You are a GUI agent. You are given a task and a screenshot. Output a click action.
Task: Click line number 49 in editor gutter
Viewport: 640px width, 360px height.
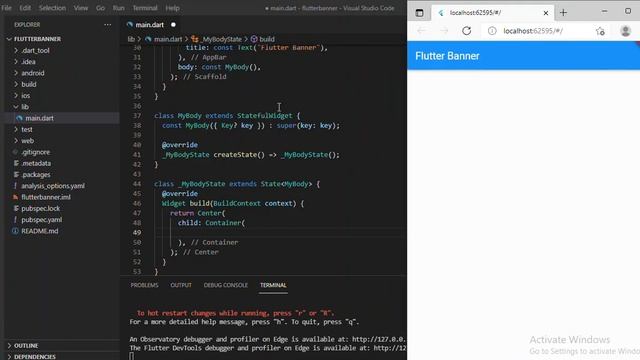click(137, 232)
